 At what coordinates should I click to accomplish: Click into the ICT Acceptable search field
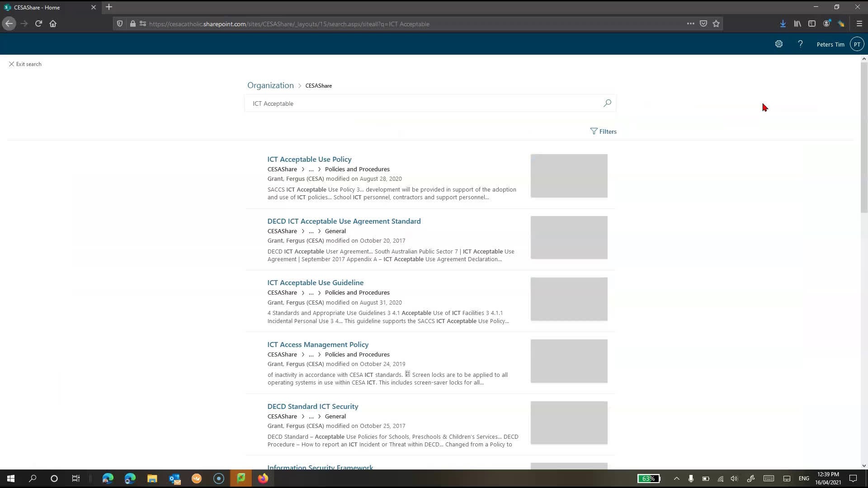(x=407, y=103)
